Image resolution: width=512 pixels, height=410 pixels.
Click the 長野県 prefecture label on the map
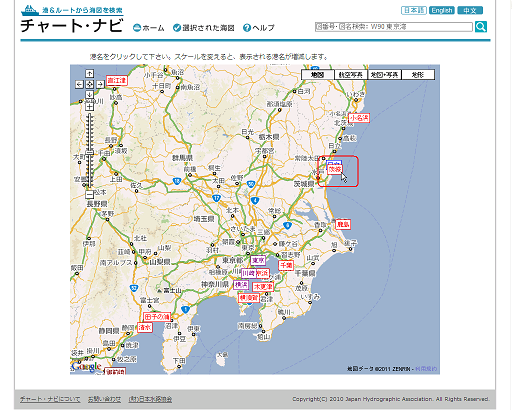point(97,204)
